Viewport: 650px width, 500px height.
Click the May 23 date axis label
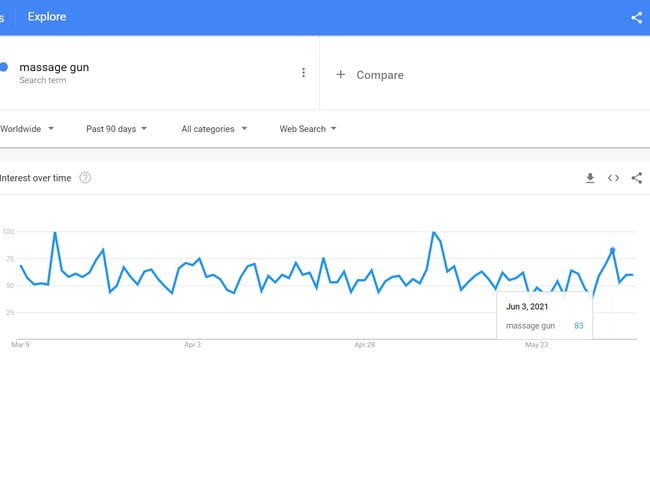click(537, 345)
